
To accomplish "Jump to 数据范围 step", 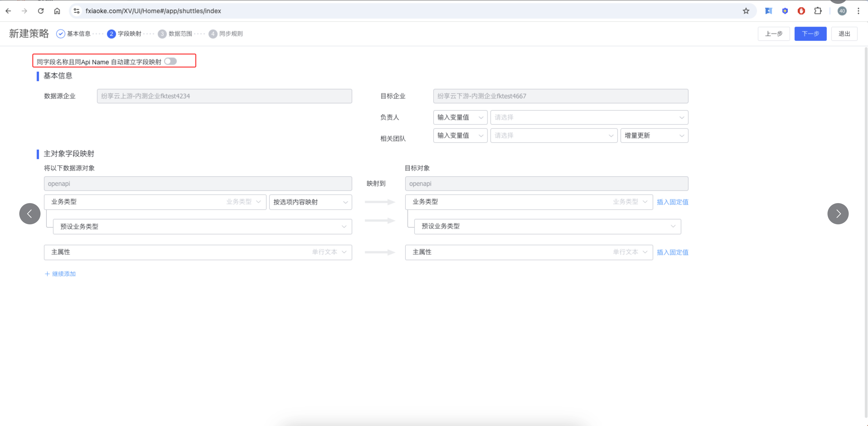I will [175, 34].
